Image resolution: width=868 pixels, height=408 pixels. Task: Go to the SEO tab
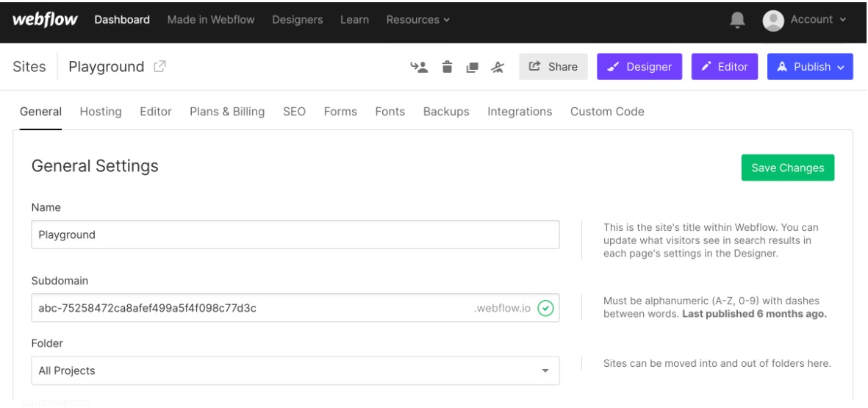tap(294, 112)
